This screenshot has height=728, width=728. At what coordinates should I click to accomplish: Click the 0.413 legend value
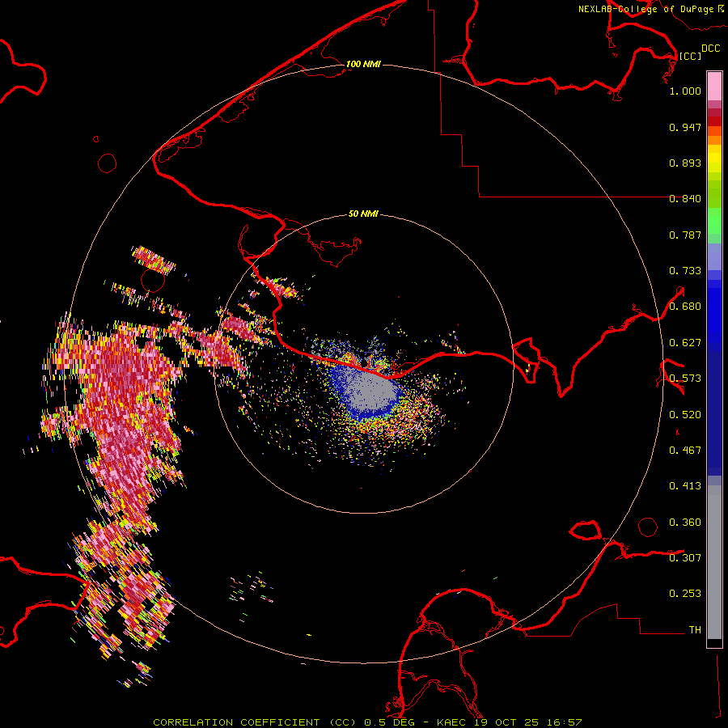pyautogui.click(x=685, y=486)
